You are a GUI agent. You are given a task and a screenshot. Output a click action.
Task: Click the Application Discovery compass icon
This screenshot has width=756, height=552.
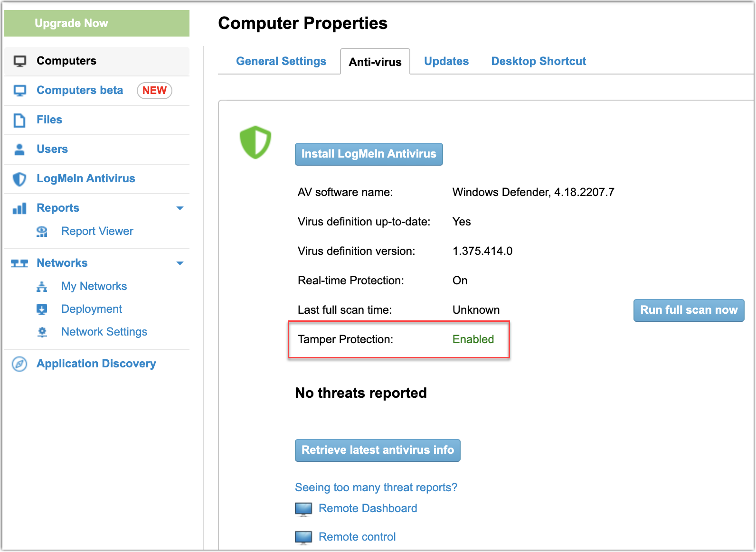[x=19, y=364]
